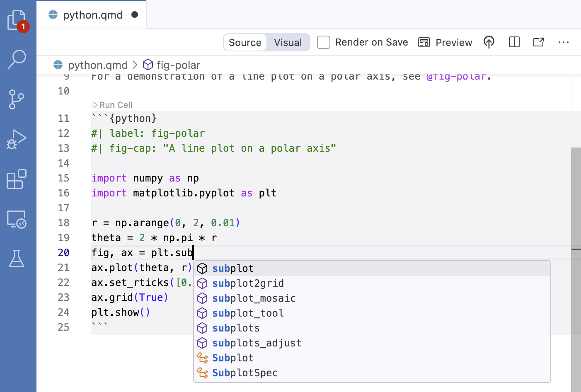
Task: Switch to Source editing mode
Action: (x=245, y=42)
